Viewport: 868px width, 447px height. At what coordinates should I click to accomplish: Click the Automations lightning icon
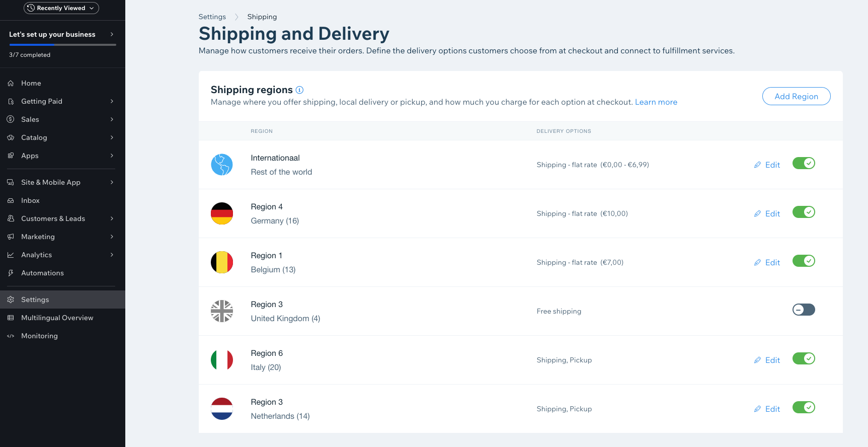click(x=11, y=273)
